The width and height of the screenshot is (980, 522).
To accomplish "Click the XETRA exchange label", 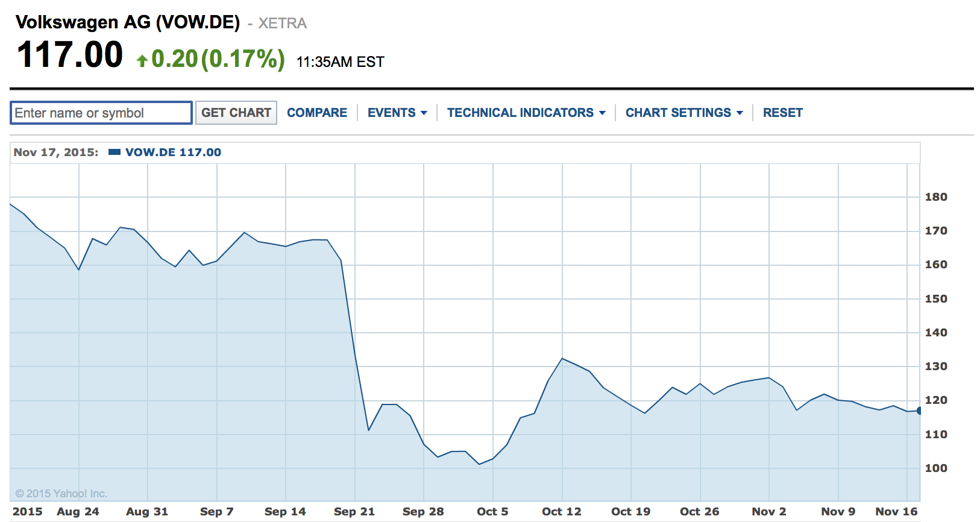I will tap(283, 24).
